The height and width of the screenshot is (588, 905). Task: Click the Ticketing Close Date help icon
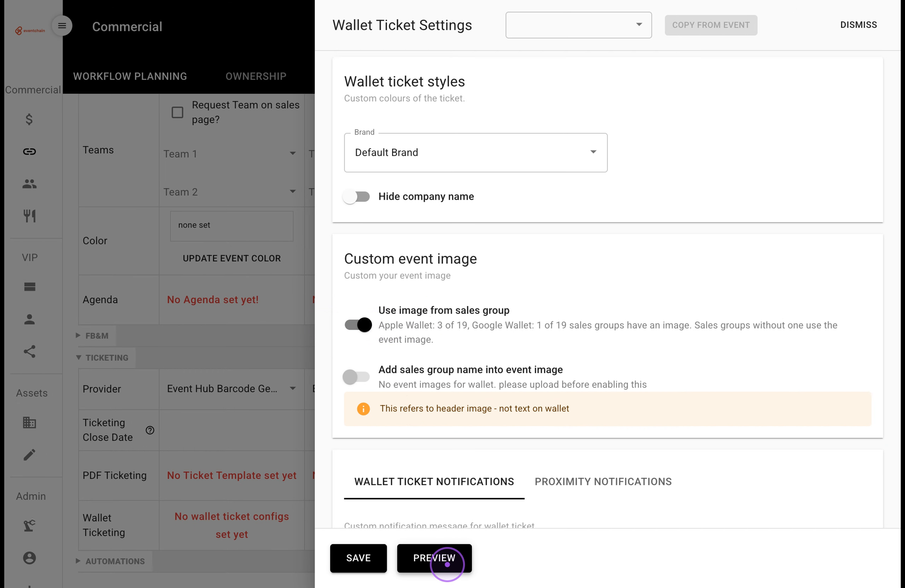click(150, 430)
